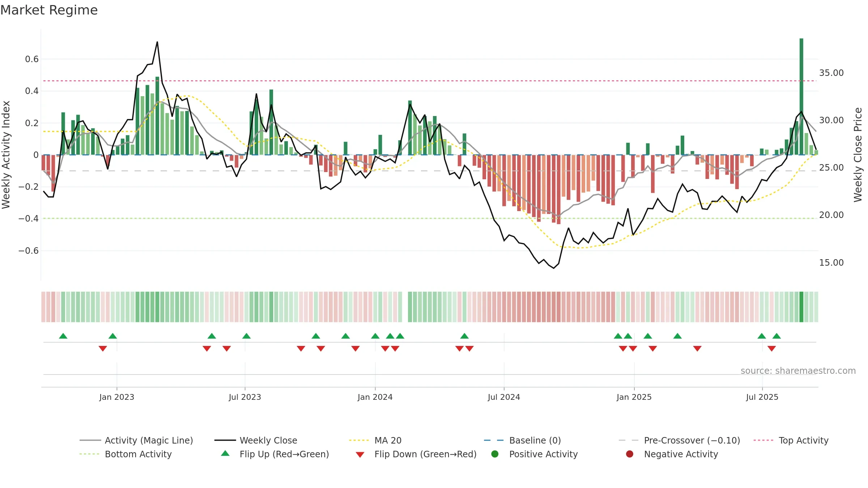Click the green Flip Up triangle legend icon
Image resolution: width=868 pixels, height=488 pixels.
tap(225, 453)
